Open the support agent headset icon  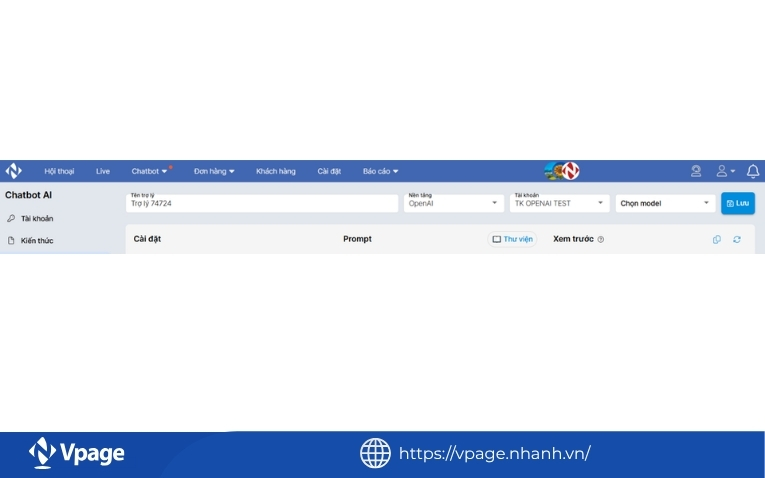tap(696, 171)
